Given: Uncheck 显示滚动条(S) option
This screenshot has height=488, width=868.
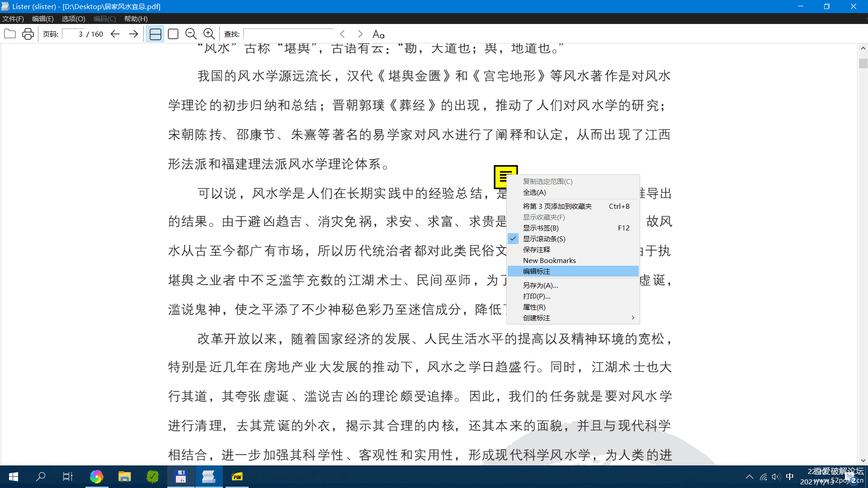Looking at the screenshot, I should tap(573, 239).
